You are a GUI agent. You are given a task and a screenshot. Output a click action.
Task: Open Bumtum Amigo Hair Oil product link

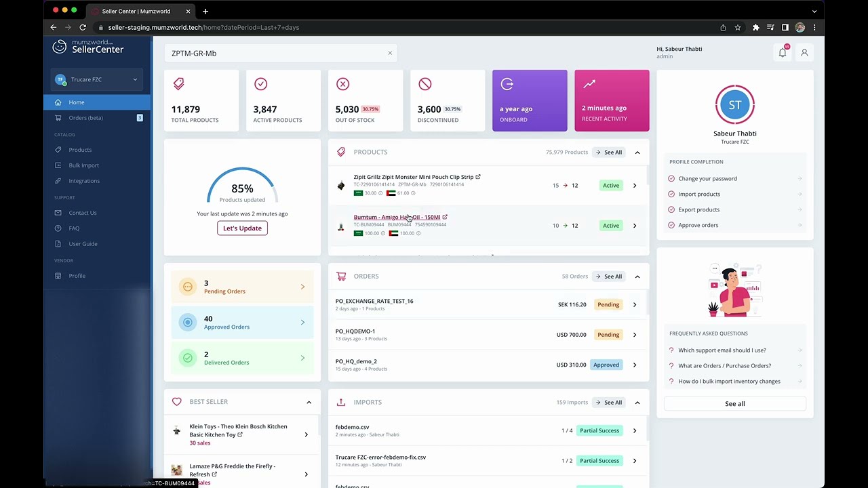397,217
